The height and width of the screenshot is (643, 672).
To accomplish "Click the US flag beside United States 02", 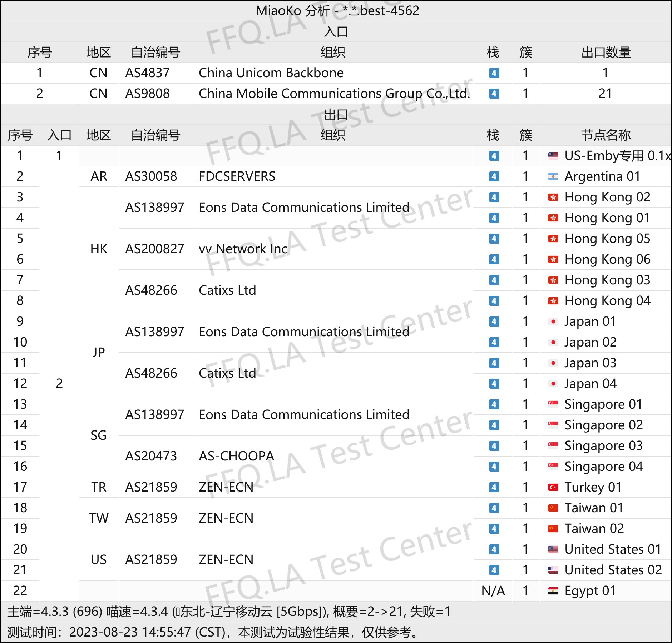I will click(x=553, y=570).
